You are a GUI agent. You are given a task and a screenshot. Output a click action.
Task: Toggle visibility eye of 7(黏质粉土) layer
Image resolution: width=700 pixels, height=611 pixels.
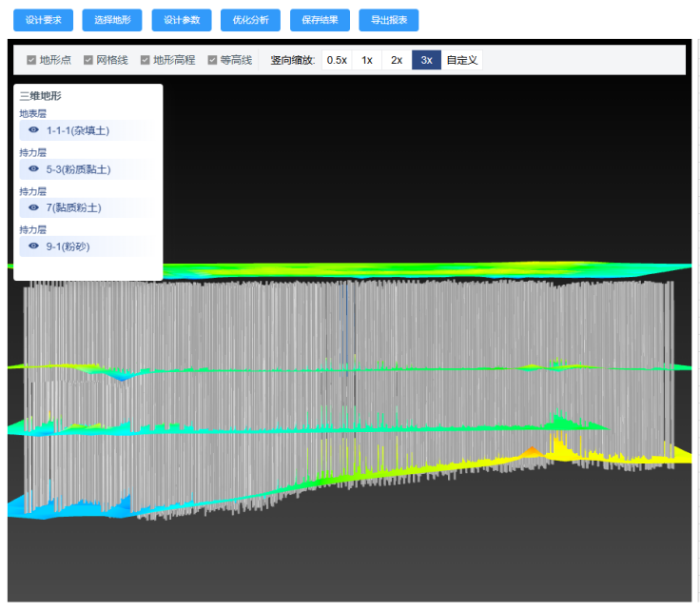pyautogui.click(x=34, y=207)
